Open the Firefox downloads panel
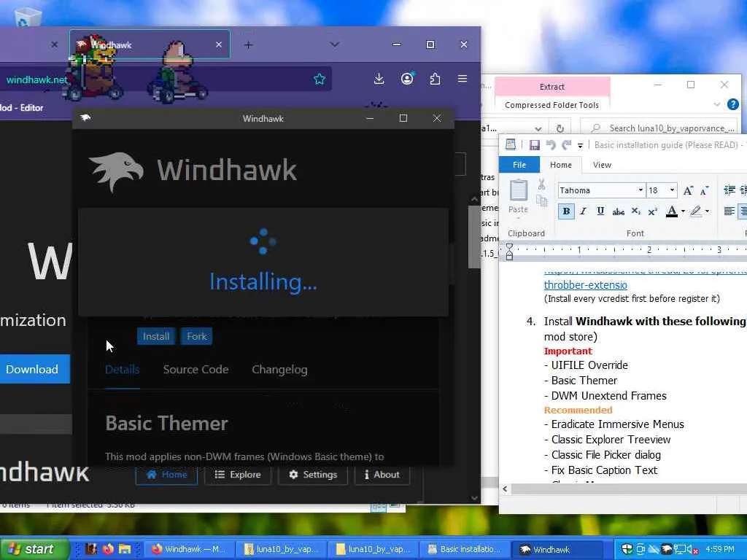This screenshot has height=560, width=747. [x=379, y=79]
